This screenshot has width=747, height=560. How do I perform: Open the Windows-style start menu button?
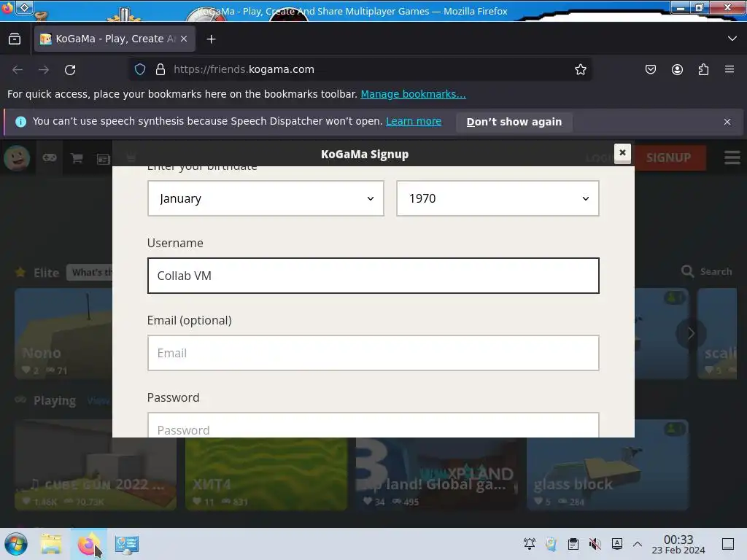tap(16, 544)
